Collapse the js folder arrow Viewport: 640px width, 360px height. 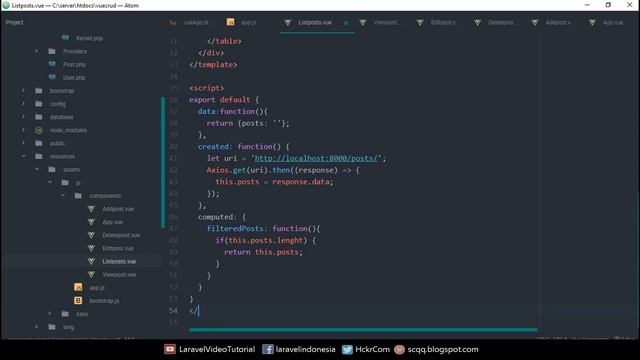pos(50,182)
